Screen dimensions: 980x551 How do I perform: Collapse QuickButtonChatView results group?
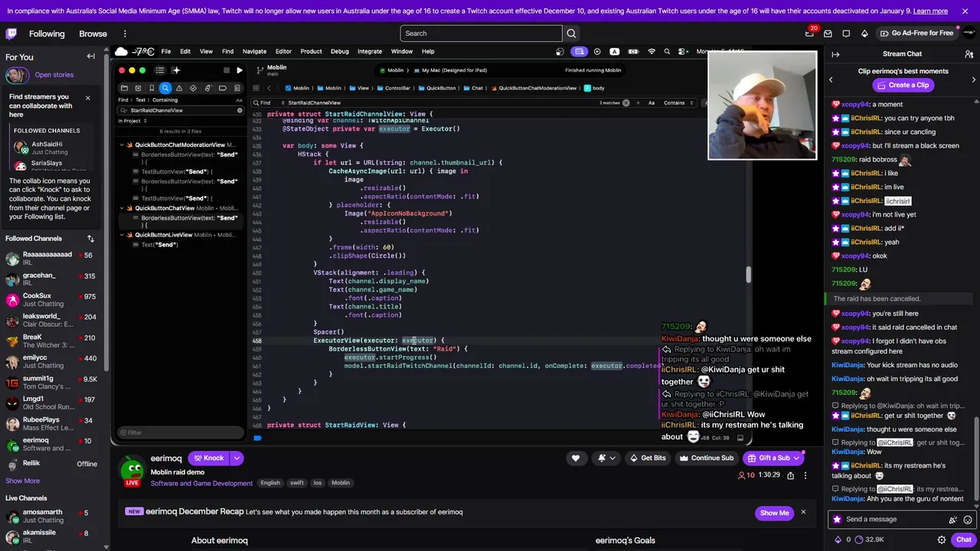pos(122,208)
